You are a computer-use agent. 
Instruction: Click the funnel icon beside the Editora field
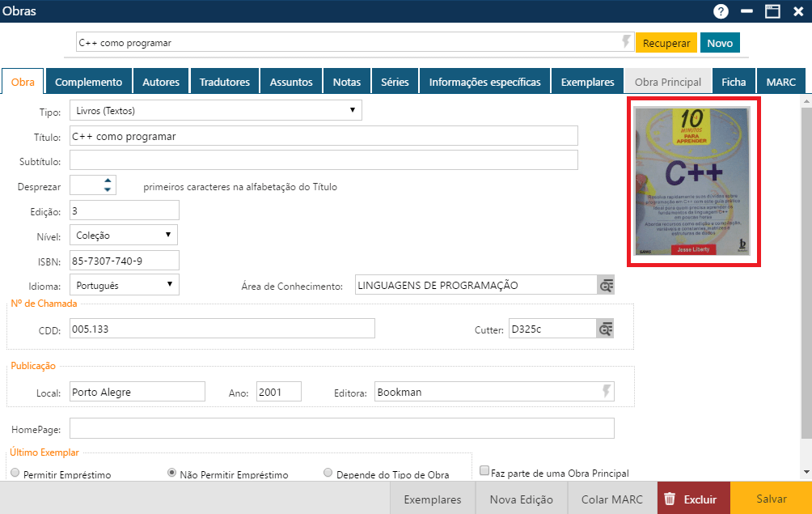(607, 391)
